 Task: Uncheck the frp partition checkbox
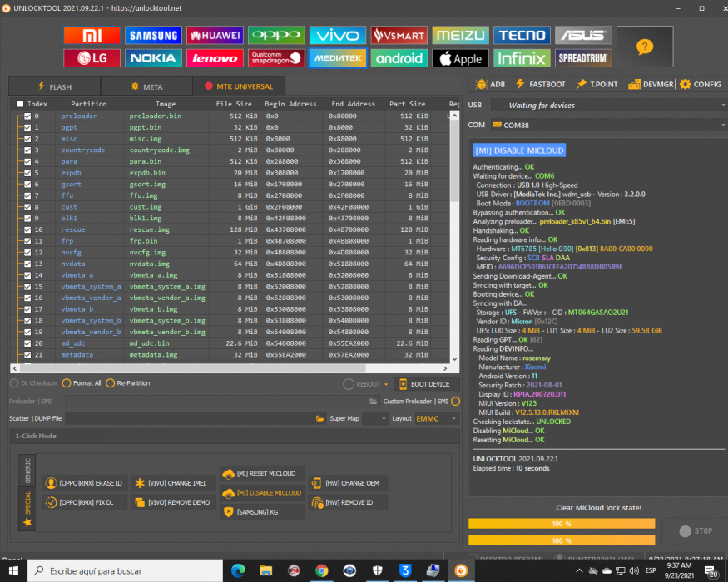click(27, 241)
